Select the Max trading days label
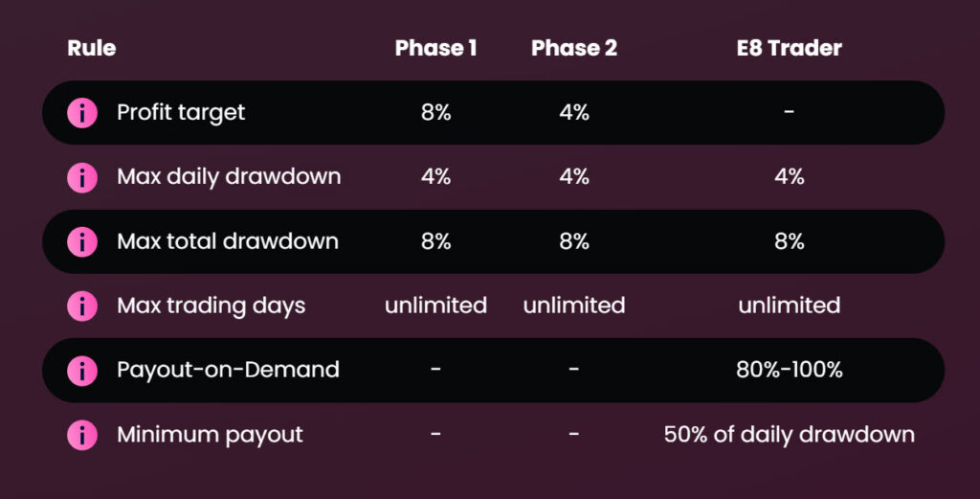Image resolution: width=980 pixels, height=499 pixels. (x=212, y=306)
